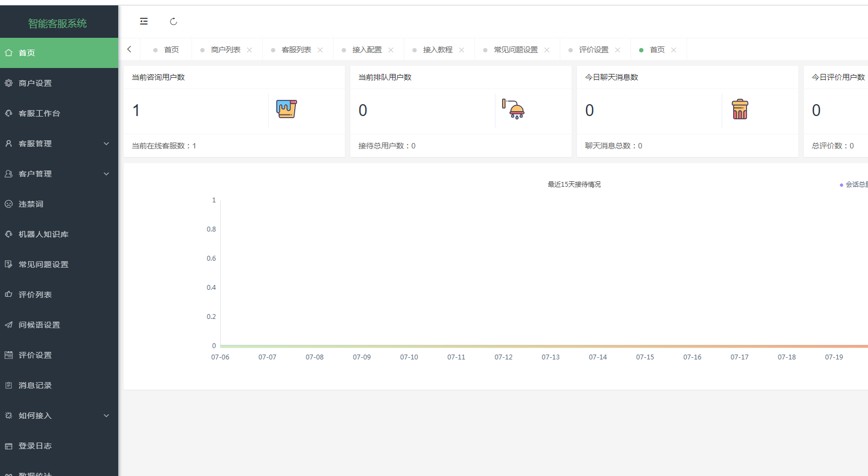Close the 常见问题设置 tab
The width and height of the screenshot is (868, 476).
(x=547, y=50)
